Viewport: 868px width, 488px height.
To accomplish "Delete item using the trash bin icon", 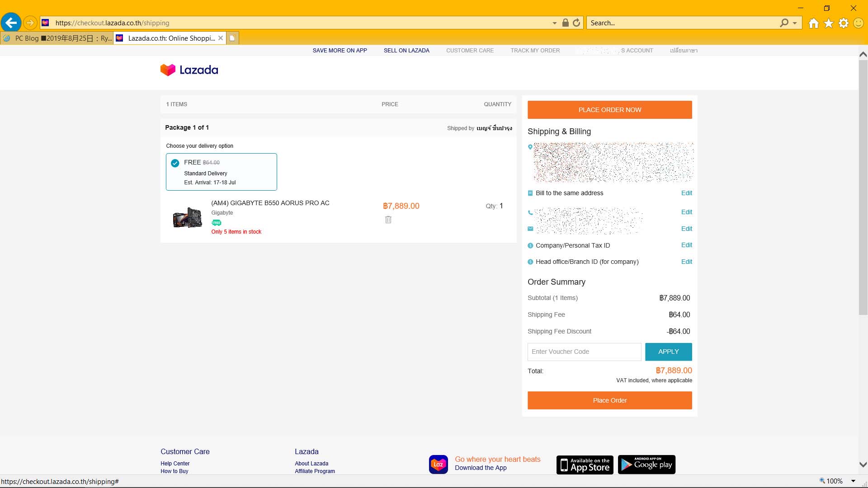I will pos(388,220).
